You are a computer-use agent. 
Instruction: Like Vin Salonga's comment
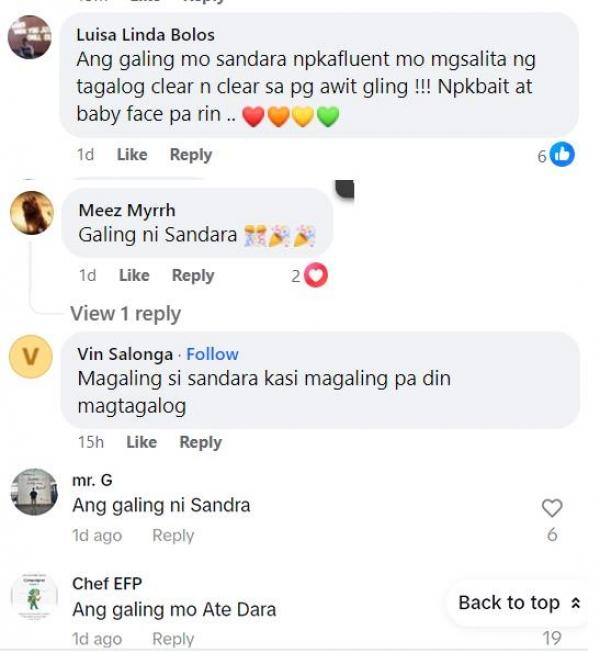[142, 442]
